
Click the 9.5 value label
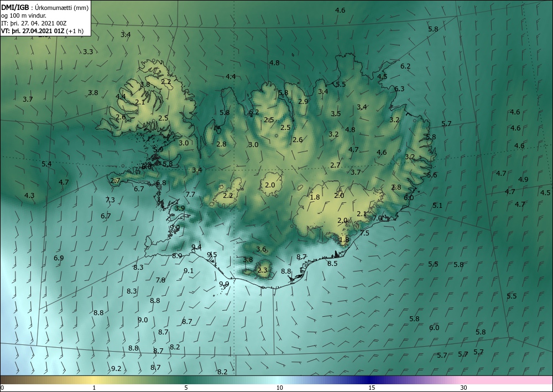(212, 254)
